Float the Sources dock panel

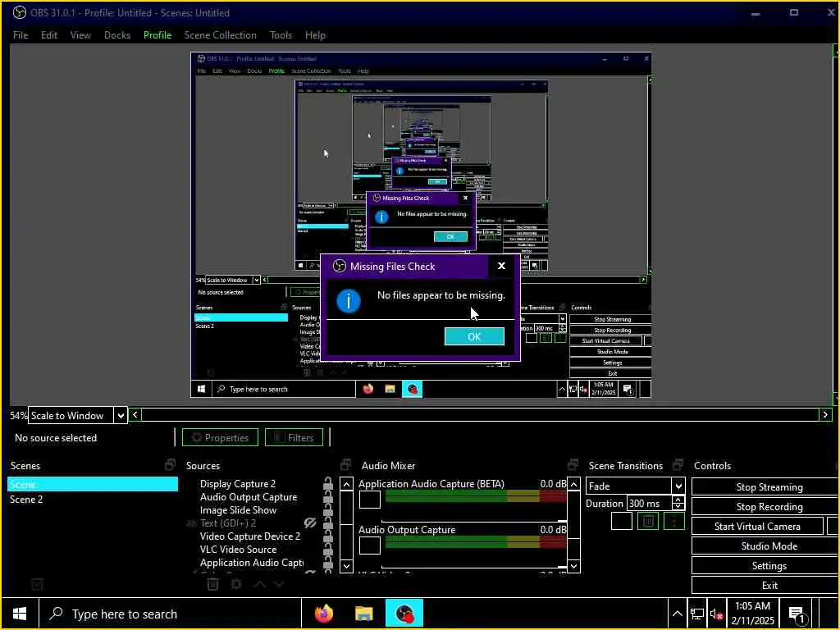pyautogui.click(x=345, y=465)
